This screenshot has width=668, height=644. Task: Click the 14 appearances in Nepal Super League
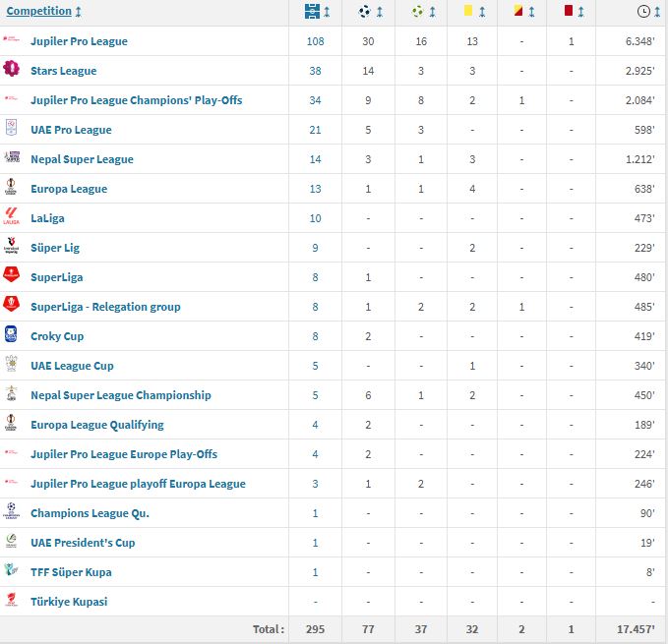pyautogui.click(x=315, y=159)
